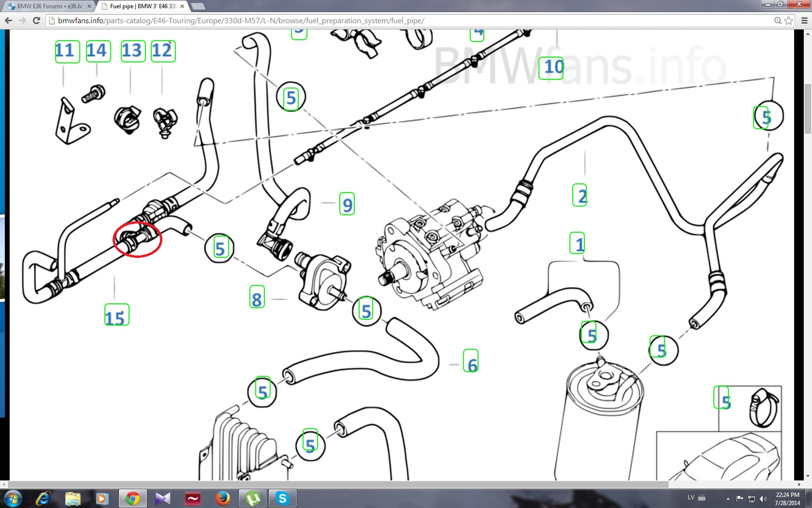Open the Chrome hamburger menu
Viewport: 812px width, 508px height.
pyautogui.click(x=804, y=20)
